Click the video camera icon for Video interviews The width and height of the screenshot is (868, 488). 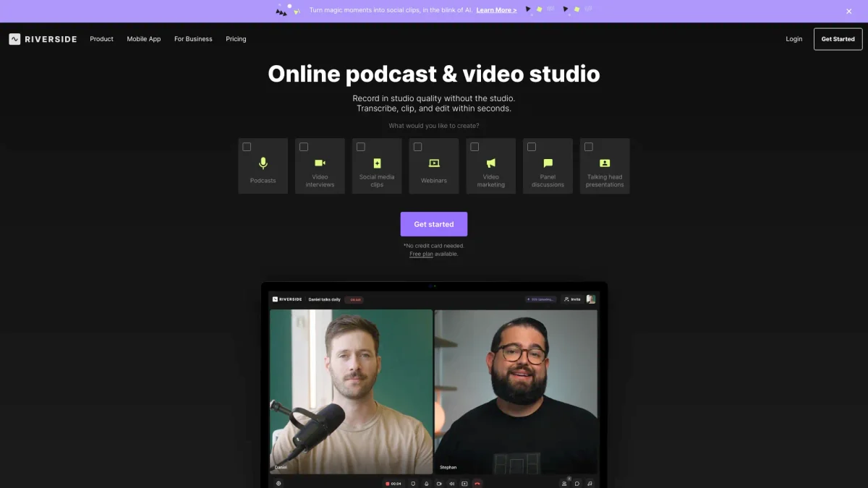pos(320,163)
